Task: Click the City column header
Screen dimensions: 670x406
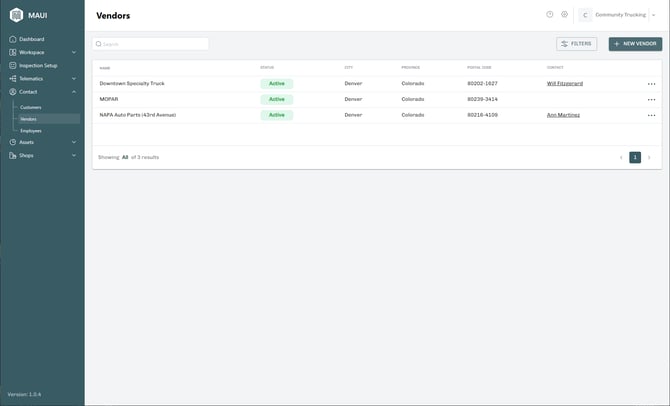Action: (x=349, y=68)
